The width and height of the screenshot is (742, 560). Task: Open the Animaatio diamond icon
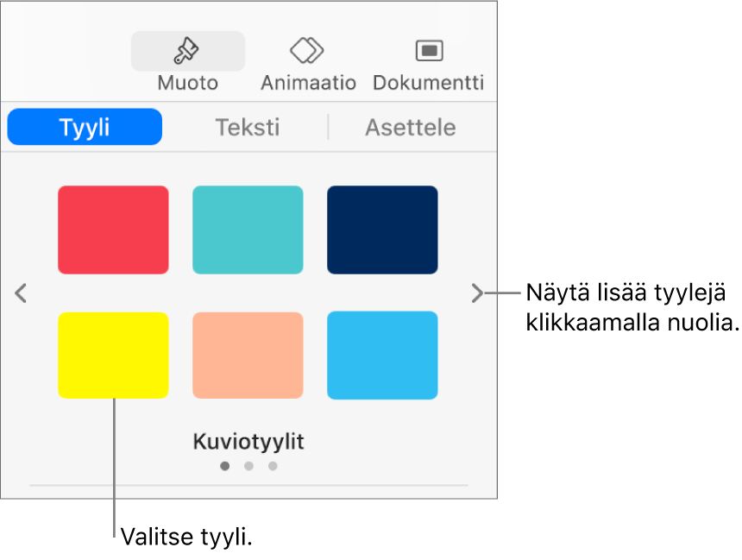click(x=307, y=51)
